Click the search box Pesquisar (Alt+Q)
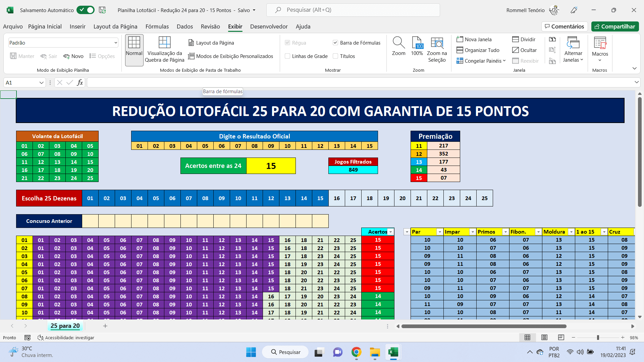This screenshot has height=362, width=644. (x=353, y=10)
